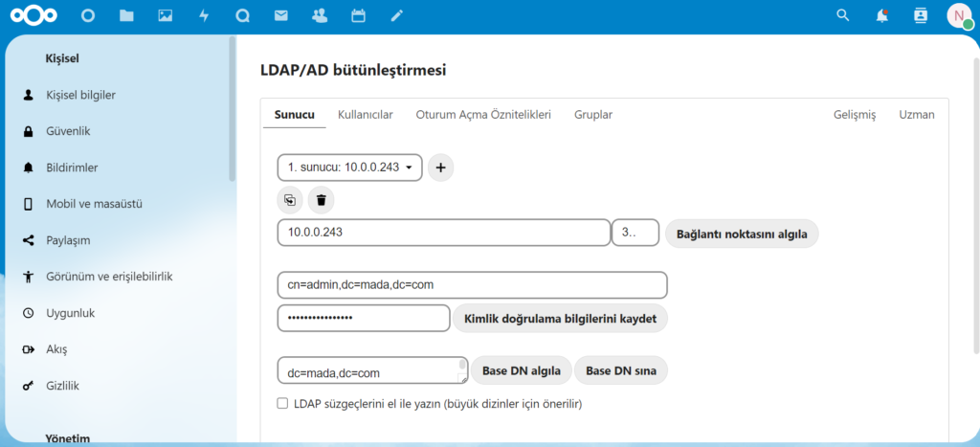Open the Photos app icon
This screenshot has width=980, height=447.
tap(166, 15)
